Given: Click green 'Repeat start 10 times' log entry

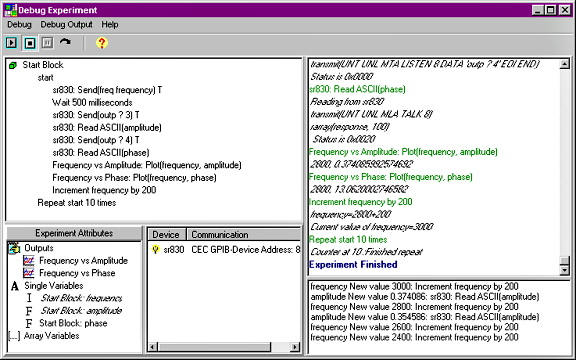Looking at the screenshot, I should pyautogui.click(x=348, y=240).
